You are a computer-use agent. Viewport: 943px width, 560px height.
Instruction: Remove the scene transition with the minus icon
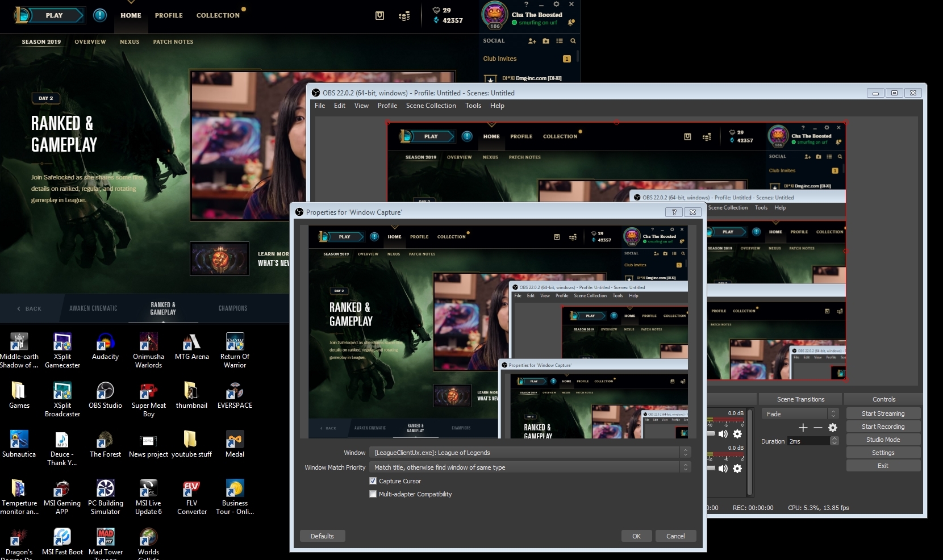pyautogui.click(x=818, y=428)
